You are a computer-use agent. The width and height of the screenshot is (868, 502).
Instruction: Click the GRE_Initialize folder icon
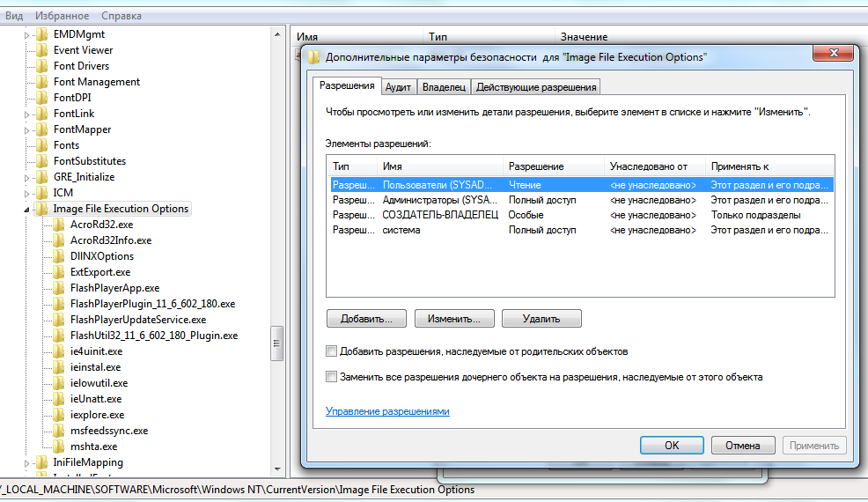(42, 177)
